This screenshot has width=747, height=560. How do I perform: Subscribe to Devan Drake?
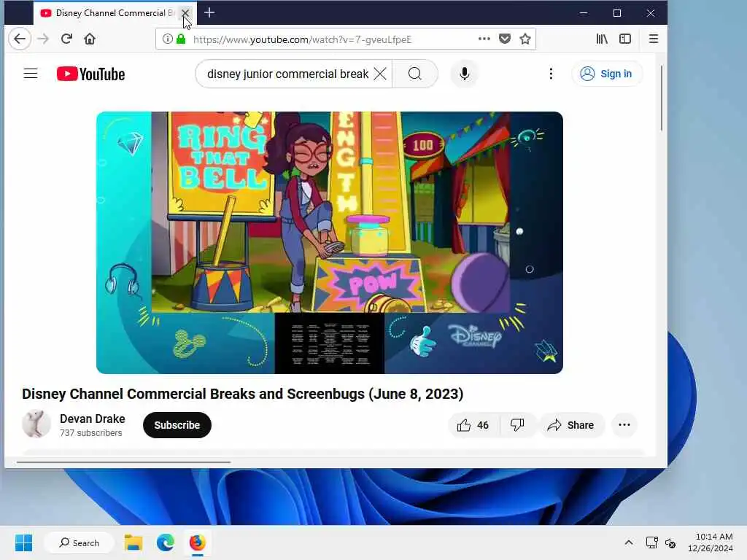point(177,425)
